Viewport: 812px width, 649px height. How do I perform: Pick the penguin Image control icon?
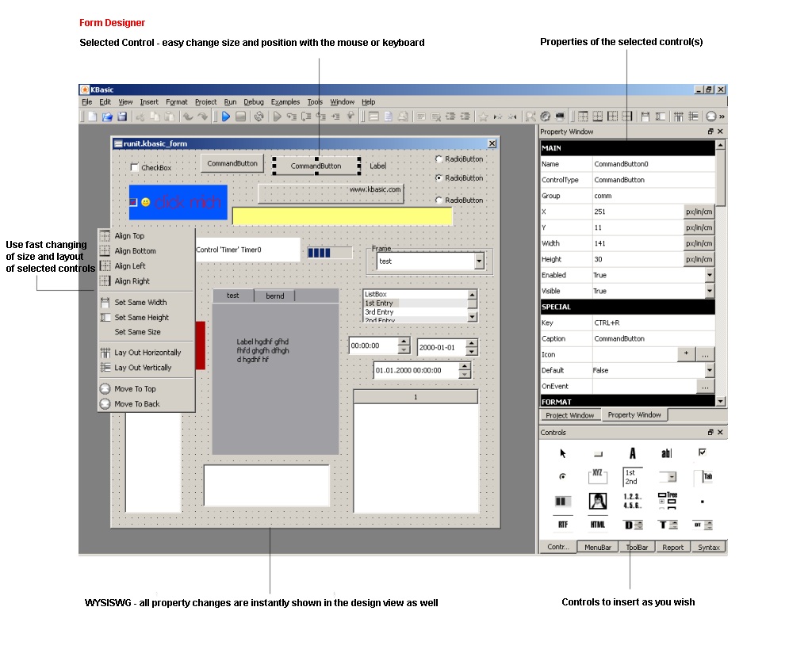597,501
